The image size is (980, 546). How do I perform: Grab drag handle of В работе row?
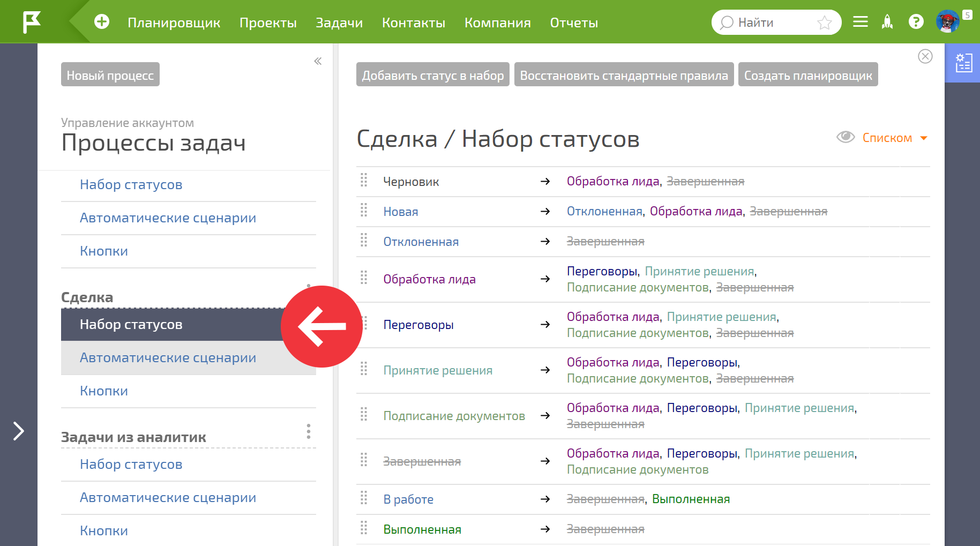[364, 498]
